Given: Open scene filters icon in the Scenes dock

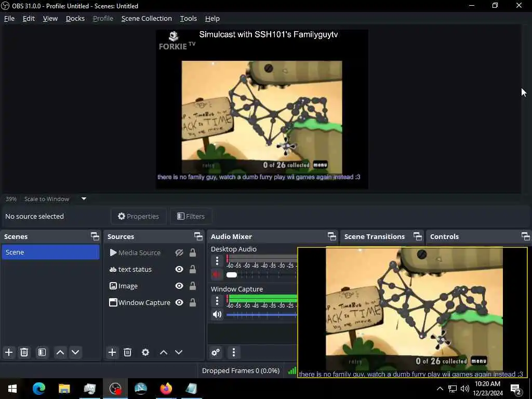Looking at the screenshot, I should [42, 352].
